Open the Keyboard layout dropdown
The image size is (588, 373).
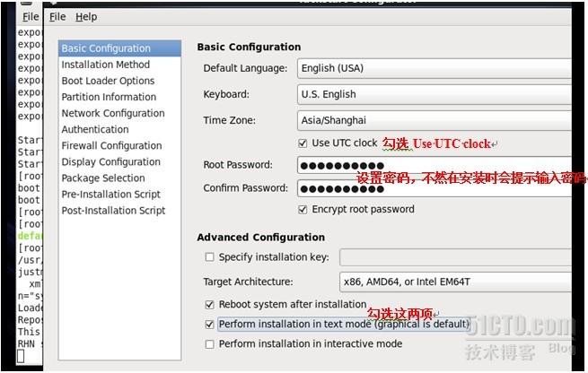click(x=434, y=94)
